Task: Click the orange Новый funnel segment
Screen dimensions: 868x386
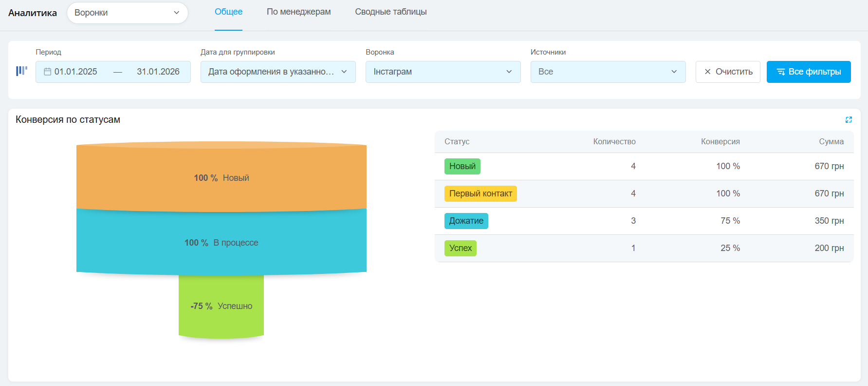Action: pyautogui.click(x=222, y=178)
